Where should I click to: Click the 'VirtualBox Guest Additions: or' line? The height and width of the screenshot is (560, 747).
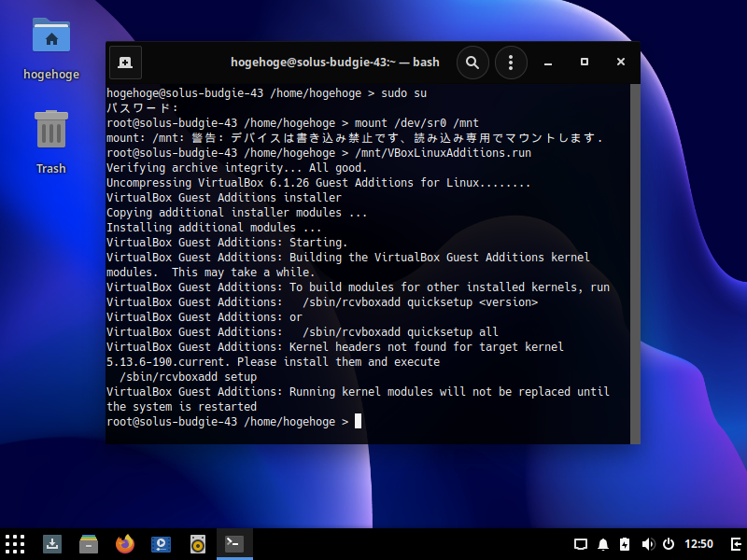coord(204,317)
